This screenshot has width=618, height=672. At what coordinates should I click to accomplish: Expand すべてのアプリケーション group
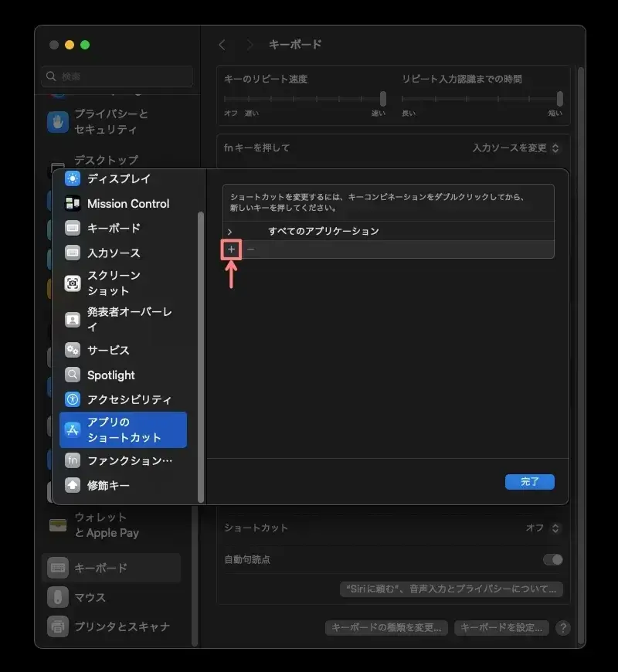tap(229, 230)
